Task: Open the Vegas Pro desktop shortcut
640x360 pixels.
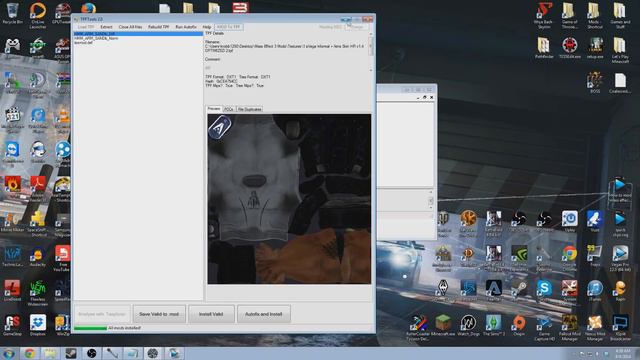Action: coord(620,258)
